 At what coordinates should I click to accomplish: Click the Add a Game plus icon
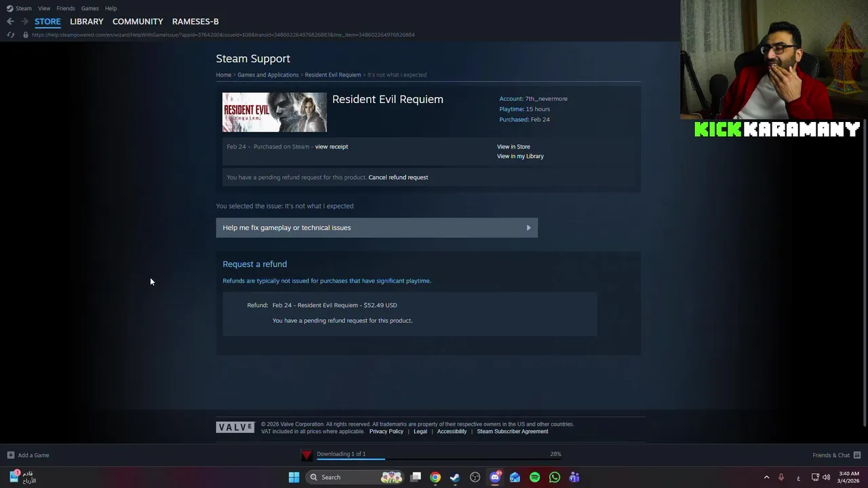[10, 455]
